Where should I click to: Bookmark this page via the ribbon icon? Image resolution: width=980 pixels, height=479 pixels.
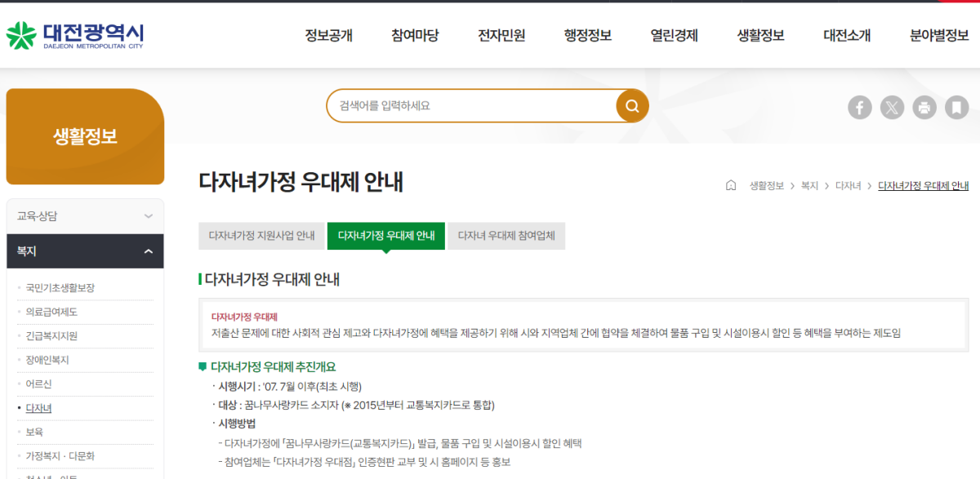[x=957, y=107]
